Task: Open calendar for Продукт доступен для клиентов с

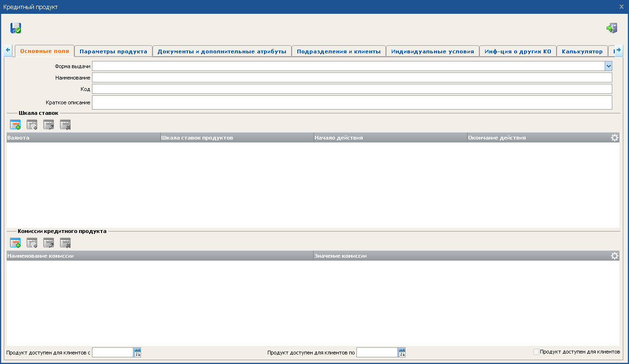Action: [x=137, y=353]
